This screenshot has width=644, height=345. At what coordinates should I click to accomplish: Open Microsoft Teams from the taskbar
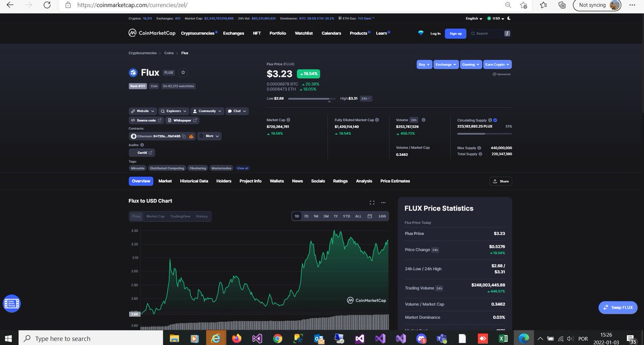pos(442,339)
